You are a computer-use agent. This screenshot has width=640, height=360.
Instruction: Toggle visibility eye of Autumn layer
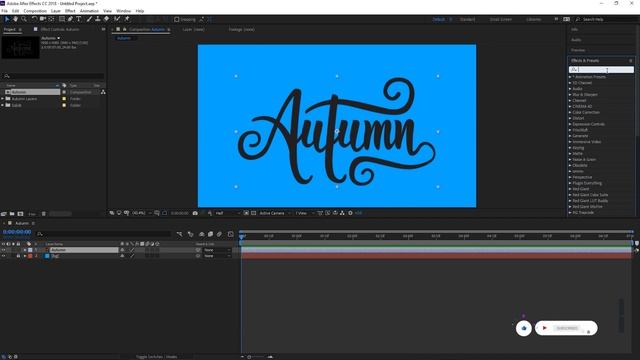click(x=3, y=250)
